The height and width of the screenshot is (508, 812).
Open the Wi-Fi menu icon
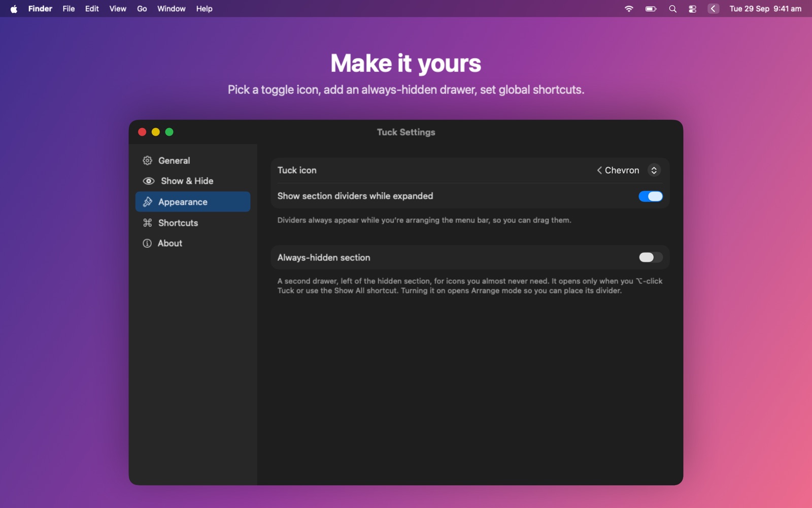click(629, 9)
